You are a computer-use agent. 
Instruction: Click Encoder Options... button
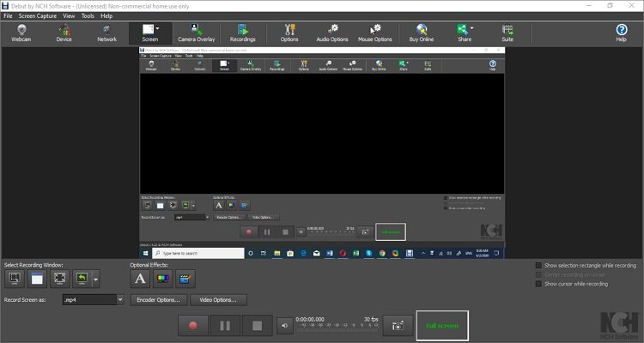click(x=159, y=300)
